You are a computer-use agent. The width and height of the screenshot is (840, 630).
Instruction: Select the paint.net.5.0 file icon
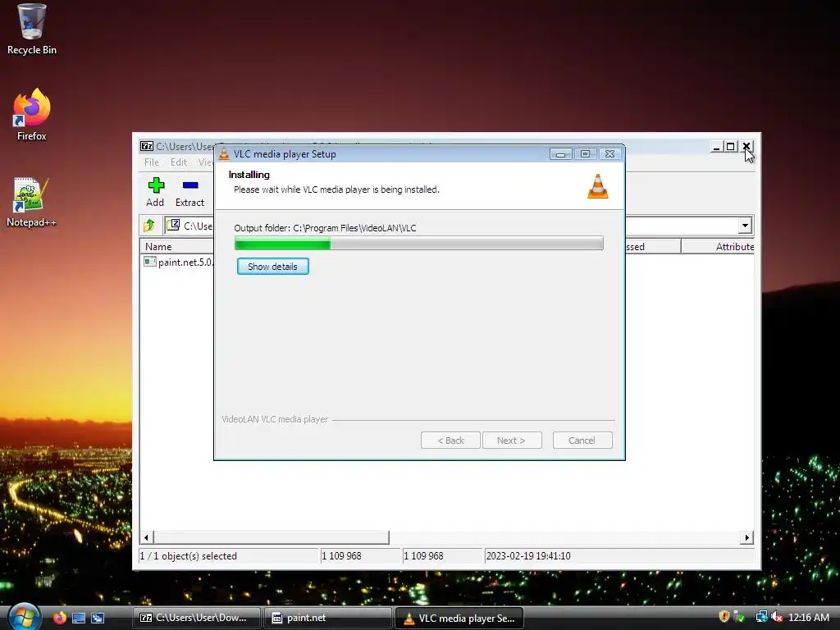pos(150,262)
